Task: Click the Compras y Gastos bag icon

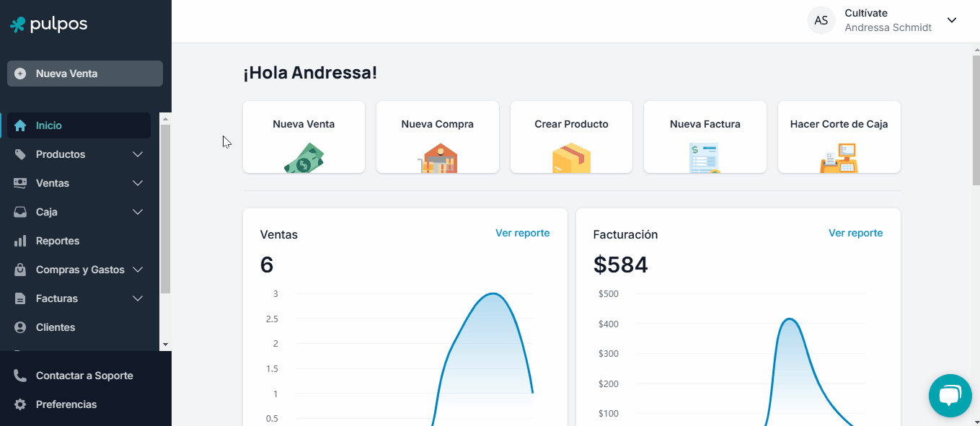Action: (x=20, y=270)
